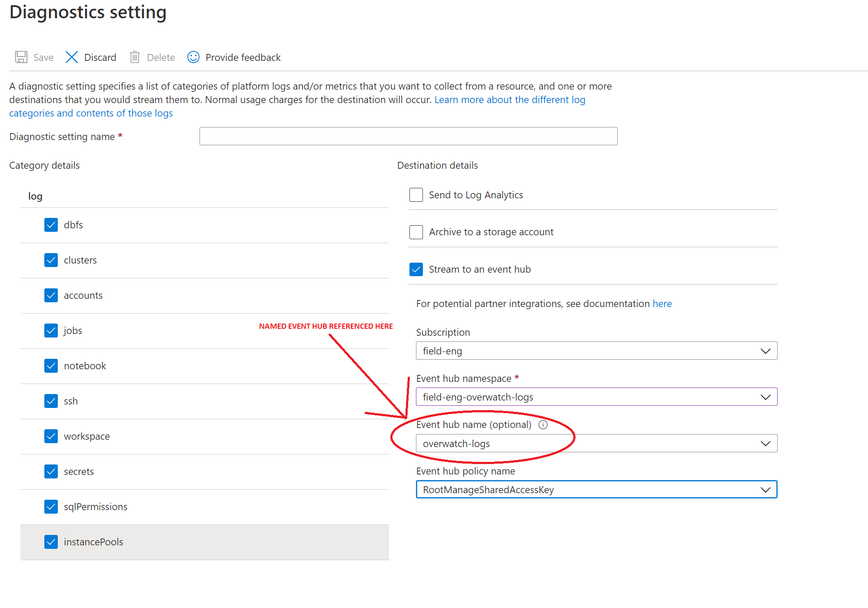Click the 'Category details' heading
This screenshot has width=868, height=608.
(44, 165)
